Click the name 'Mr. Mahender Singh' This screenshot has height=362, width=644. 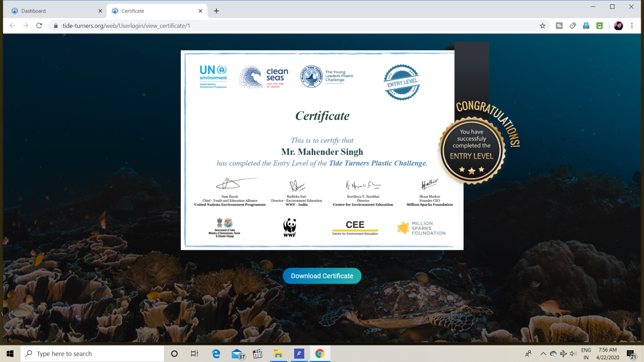click(322, 152)
